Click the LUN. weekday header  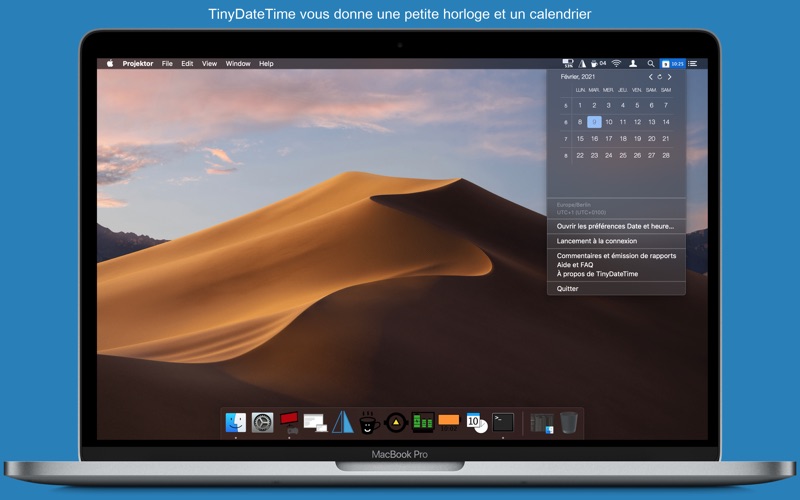click(580, 90)
